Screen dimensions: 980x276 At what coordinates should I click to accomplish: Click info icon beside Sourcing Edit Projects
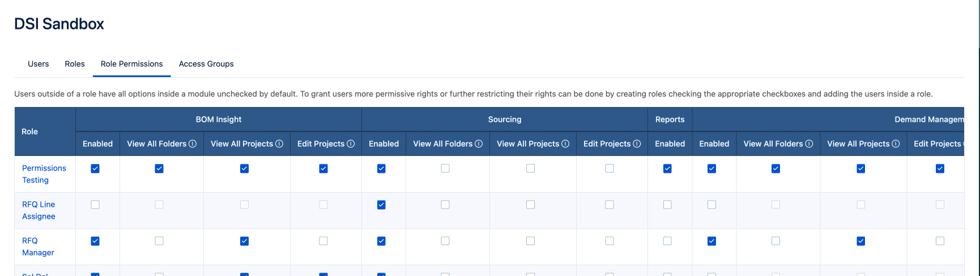(x=637, y=144)
